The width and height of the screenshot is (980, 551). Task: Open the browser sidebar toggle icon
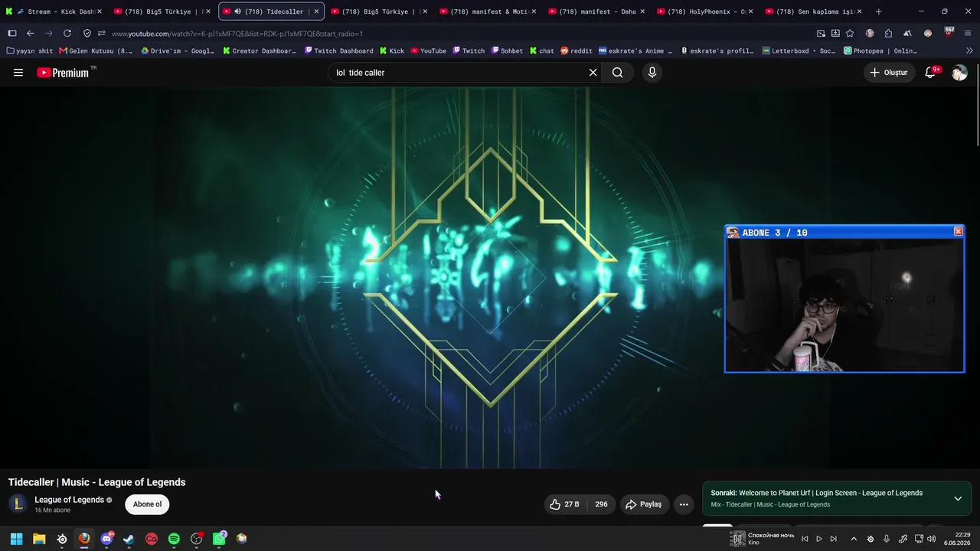point(12,34)
